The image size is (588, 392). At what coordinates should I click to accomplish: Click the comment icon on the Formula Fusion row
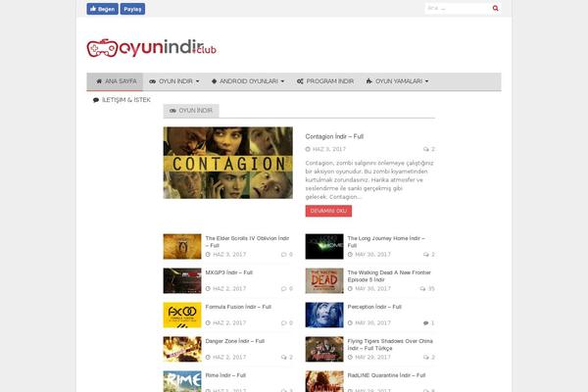tap(284, 323)
